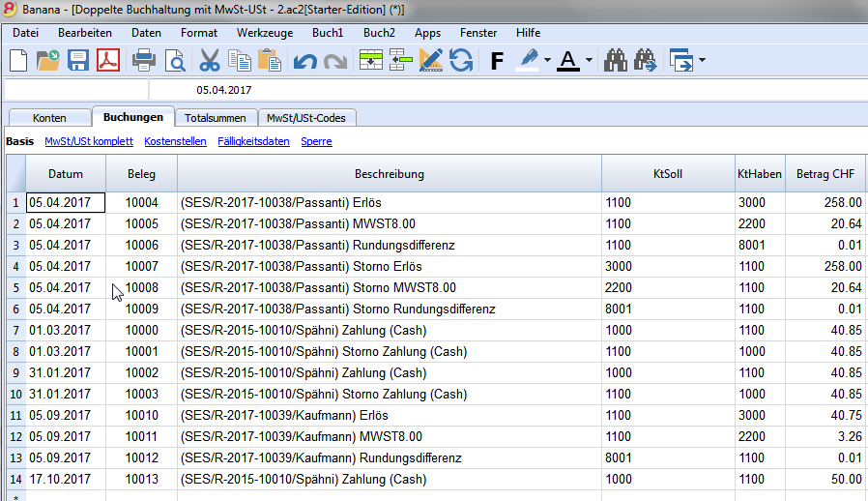The width and height of the screenshot is (868, 501).
Task: Find next with the binoculars arrow icon
Action: (x=646, y=60)
